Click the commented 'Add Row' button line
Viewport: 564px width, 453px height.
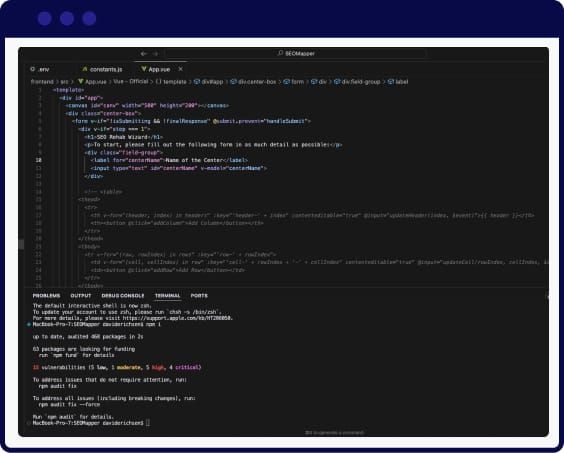(167, 270)
